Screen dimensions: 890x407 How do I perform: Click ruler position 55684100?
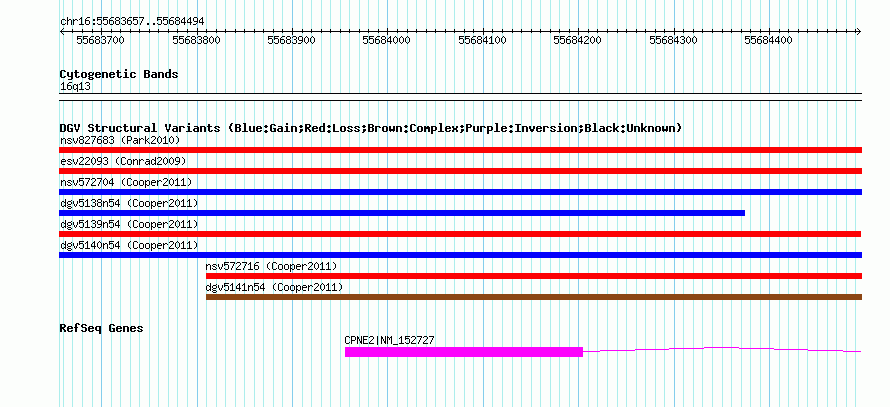[482, 40]
